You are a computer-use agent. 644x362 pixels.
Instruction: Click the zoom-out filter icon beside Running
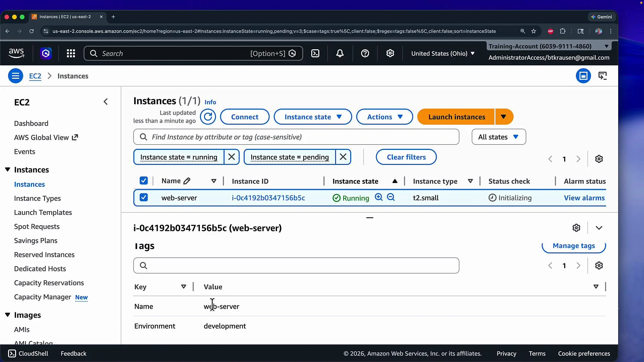391,197
